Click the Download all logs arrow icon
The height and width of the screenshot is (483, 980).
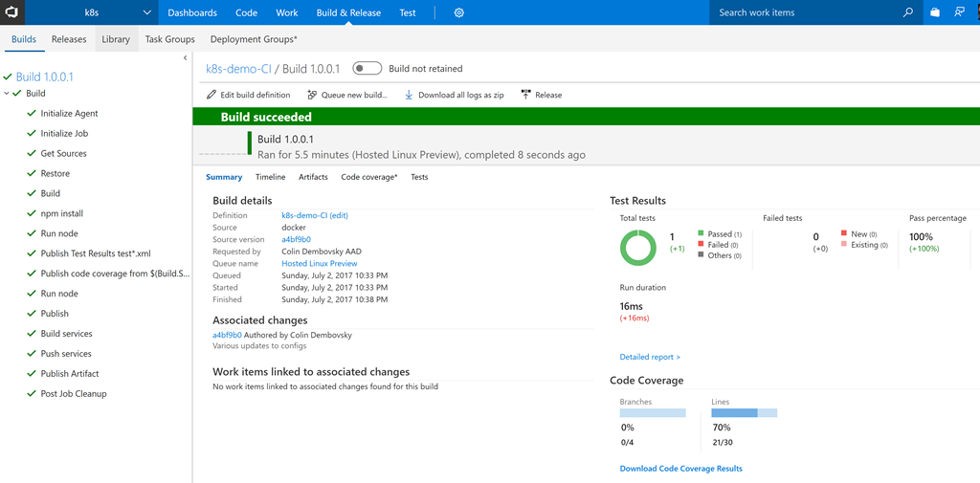pos(409,96)
